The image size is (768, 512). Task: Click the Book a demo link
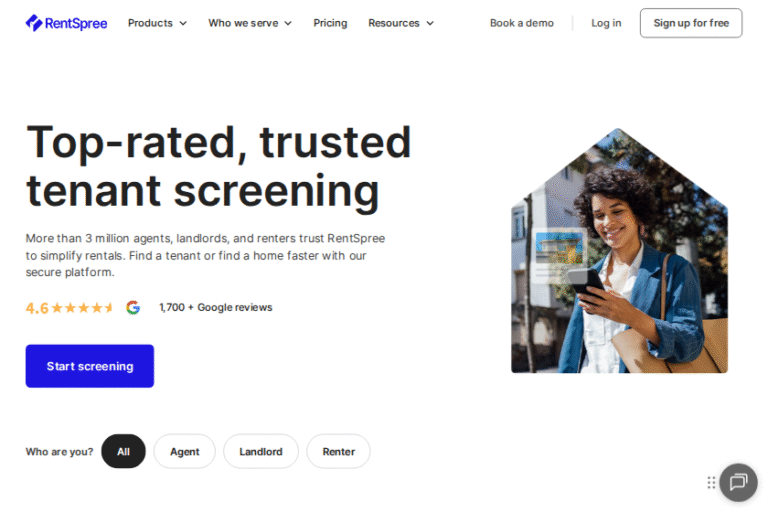click(x=522, y=23)
